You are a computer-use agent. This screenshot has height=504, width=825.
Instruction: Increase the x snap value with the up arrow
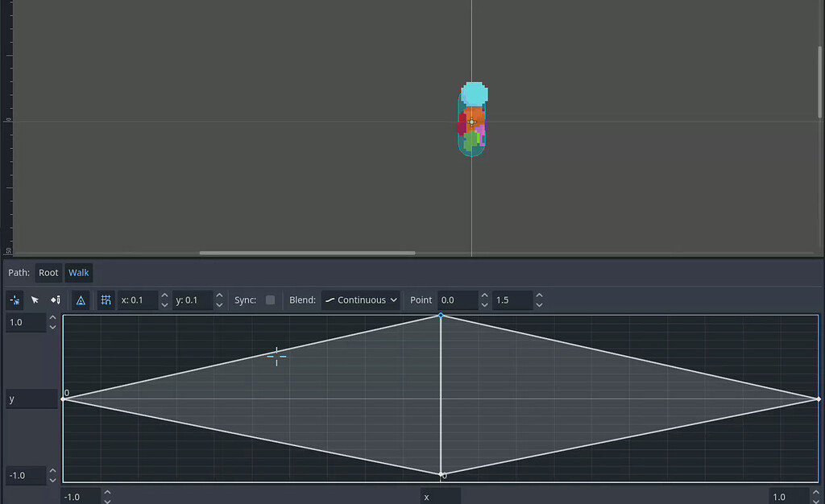pos(164,295)
